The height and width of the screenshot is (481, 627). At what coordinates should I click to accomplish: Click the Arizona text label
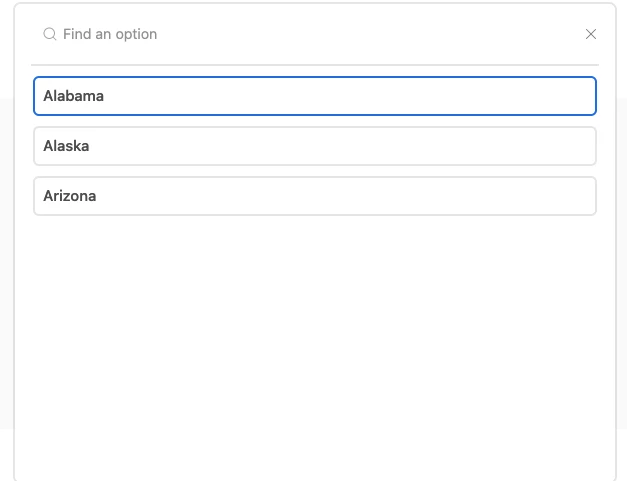pos(70,196)
